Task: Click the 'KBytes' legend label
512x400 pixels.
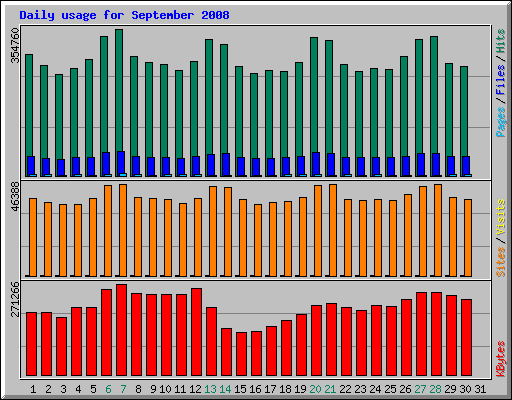Action: pos(501,359)
